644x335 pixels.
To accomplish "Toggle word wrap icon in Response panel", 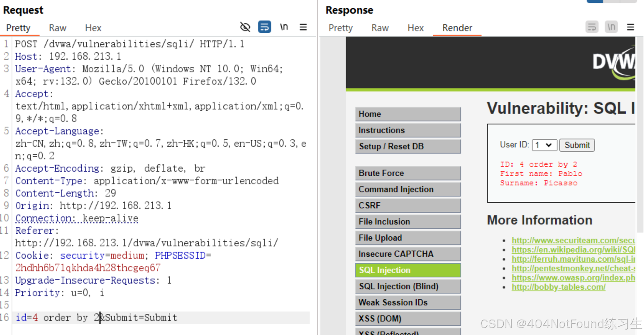I will tap(592, 27).
